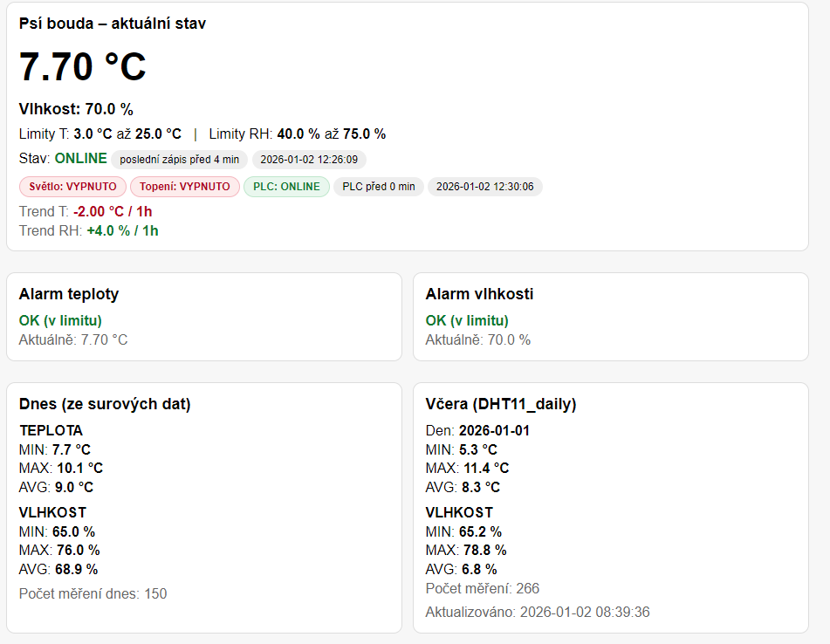Viewport: 830px width, 644px height.
Task: Click the 'Psí bouda – aktuální stav' heading
Action: coord(113,24)
